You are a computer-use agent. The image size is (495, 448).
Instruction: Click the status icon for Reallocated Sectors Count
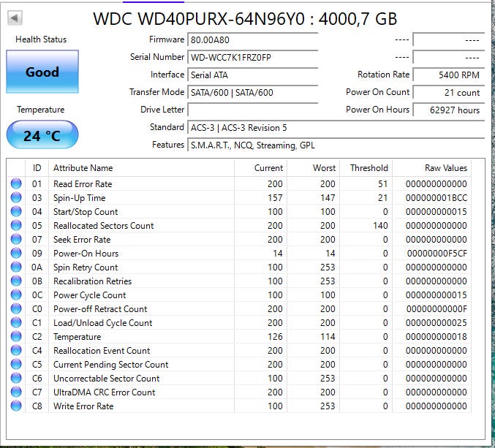16,225
